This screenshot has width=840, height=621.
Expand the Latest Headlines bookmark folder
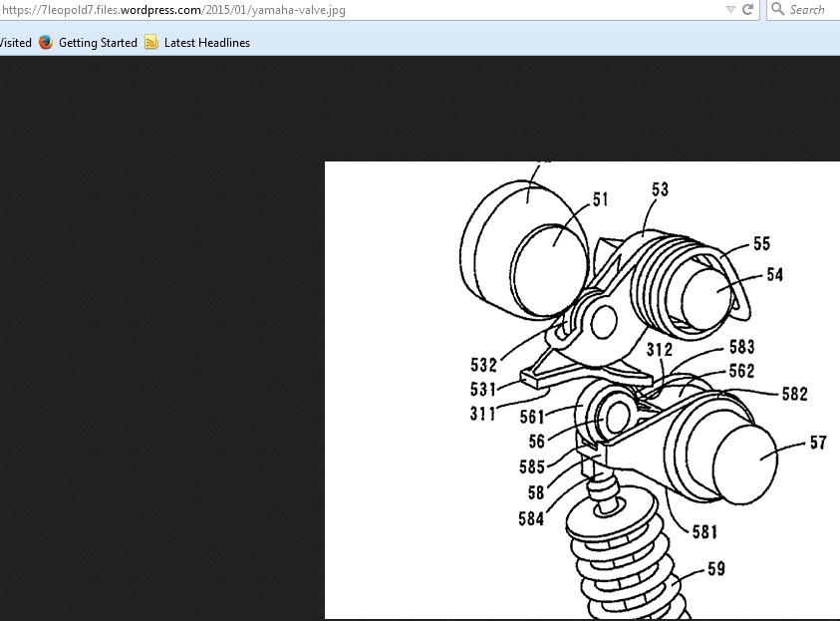206,43
